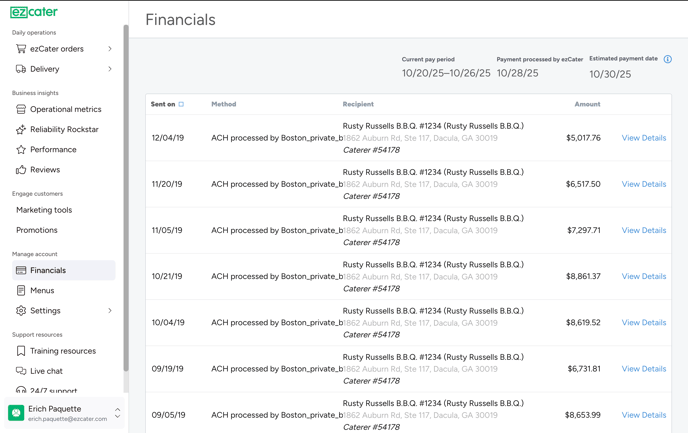
Task: Go to the Menus section
Action: point(42,290)
